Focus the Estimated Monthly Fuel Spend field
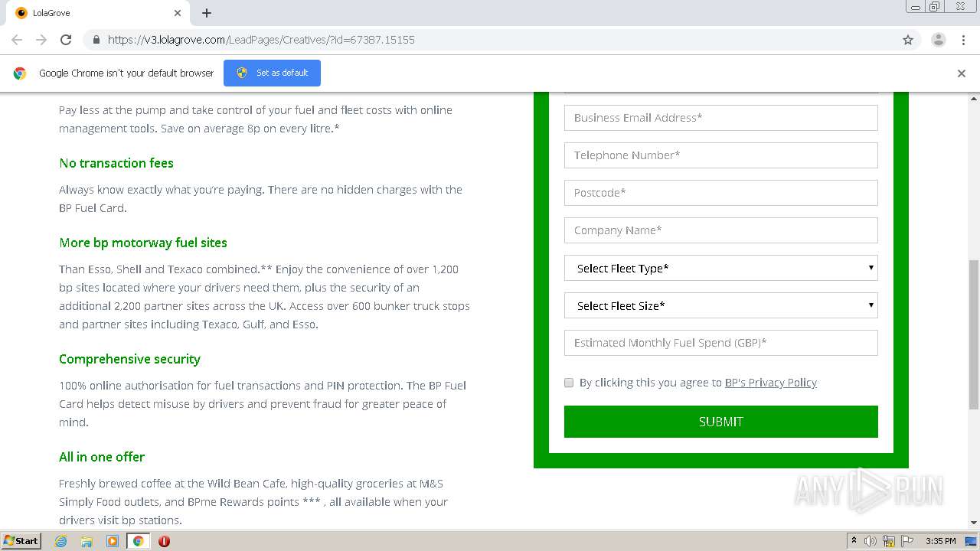This screenshot has height=551, width=980. [x=720, y=343]
